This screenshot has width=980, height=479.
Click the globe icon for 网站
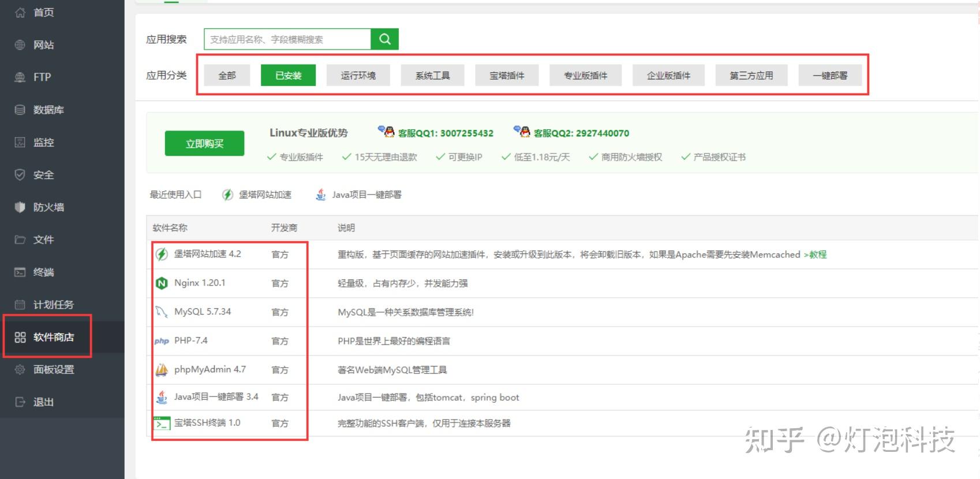(20, 44)
